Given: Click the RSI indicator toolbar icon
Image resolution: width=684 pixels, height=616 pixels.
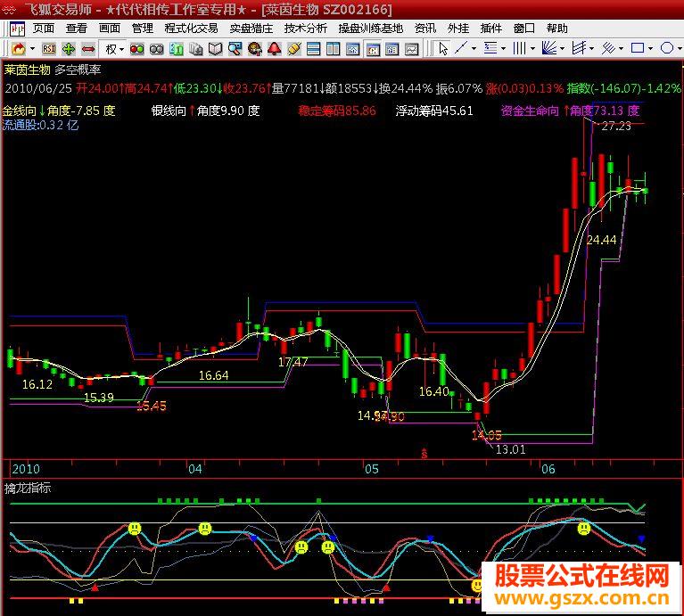Looking at the screenshot, I should (48, 48).
